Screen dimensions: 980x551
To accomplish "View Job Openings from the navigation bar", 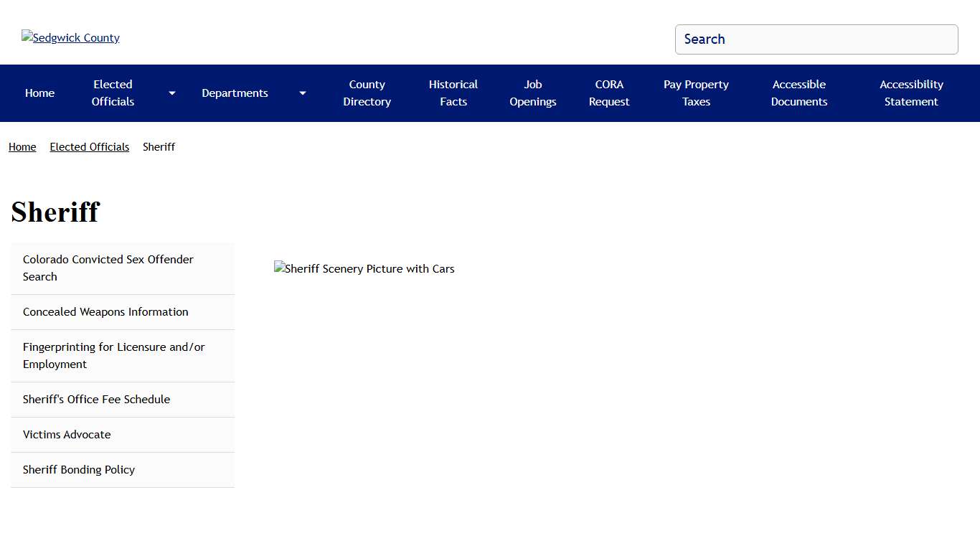I will [x=532, y=93].
